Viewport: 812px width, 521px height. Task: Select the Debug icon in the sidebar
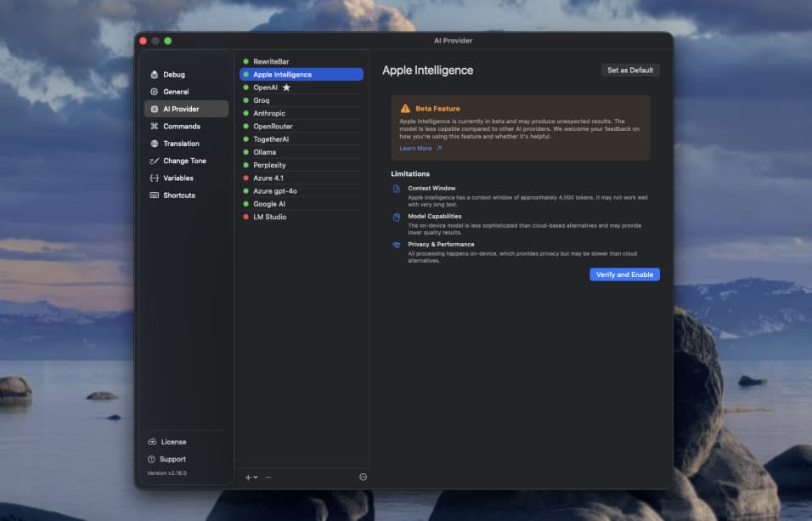point(155,74)
